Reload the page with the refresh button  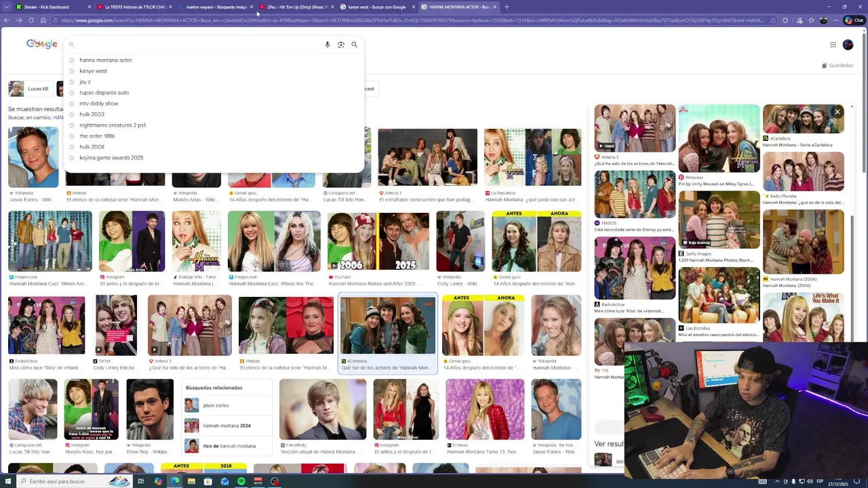pos(31,20)
